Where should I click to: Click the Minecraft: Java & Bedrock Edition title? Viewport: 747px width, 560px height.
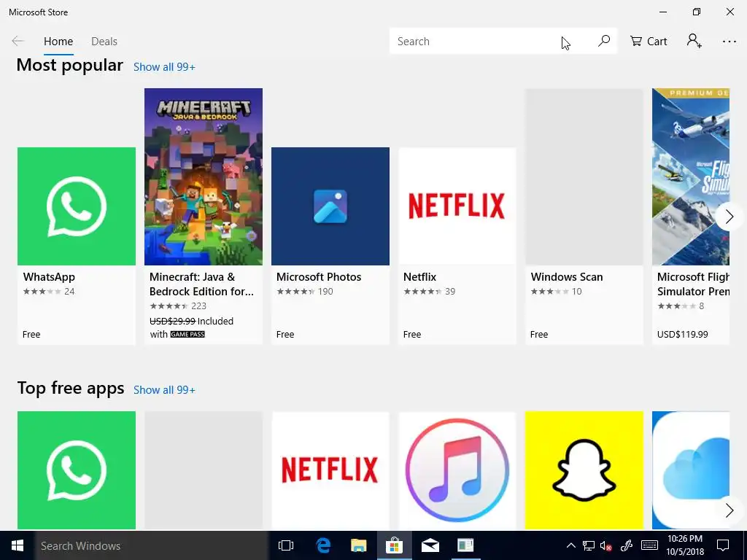(201, 284)
